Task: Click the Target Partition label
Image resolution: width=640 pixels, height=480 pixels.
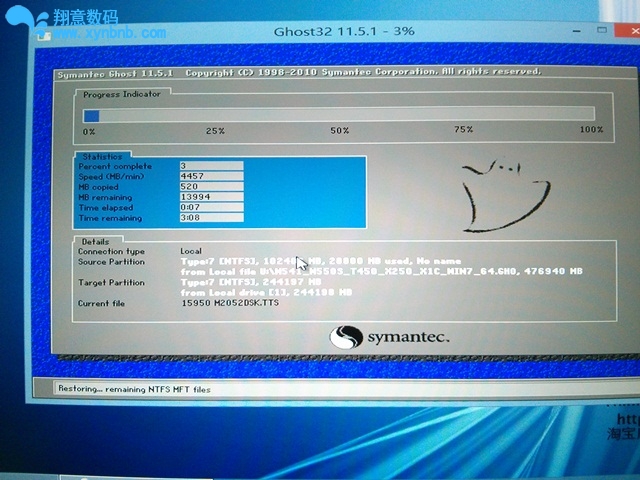Action: [x=111, y=282]
